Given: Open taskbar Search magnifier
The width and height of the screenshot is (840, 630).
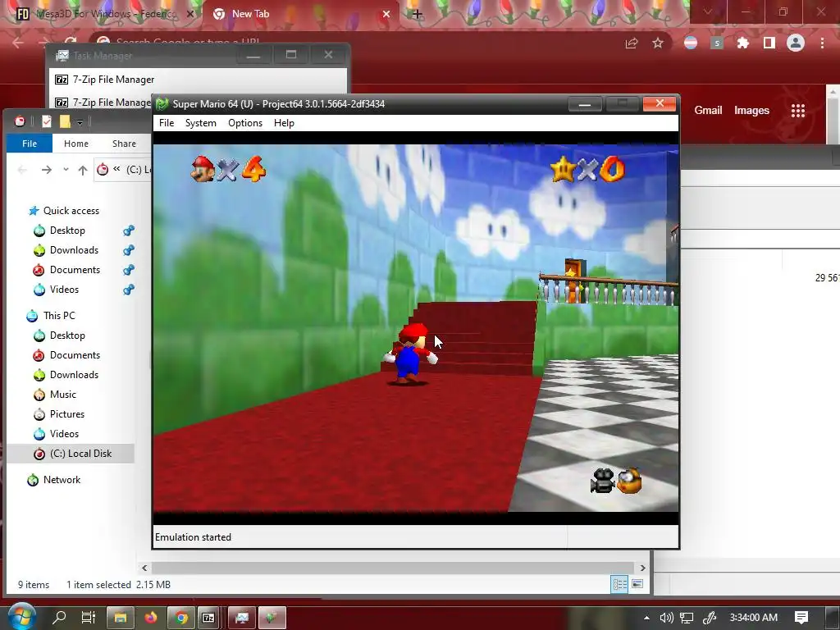Looking at the screenshot, I should click(x=59, y=618).
